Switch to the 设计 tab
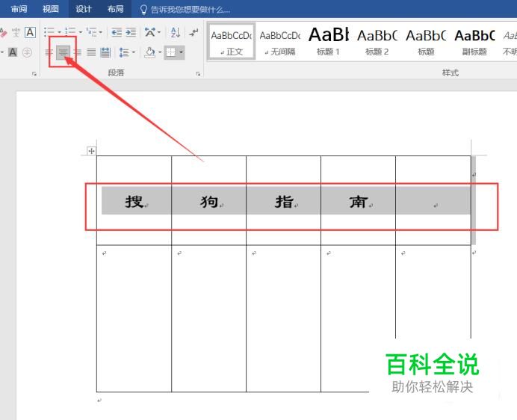Screen dimensions: 517x420 point(83,9)
